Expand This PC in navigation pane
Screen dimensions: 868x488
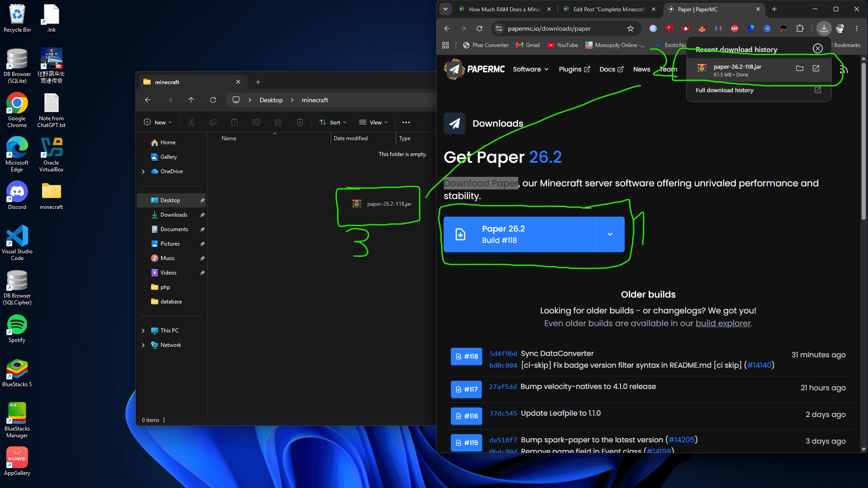[143, 331]
